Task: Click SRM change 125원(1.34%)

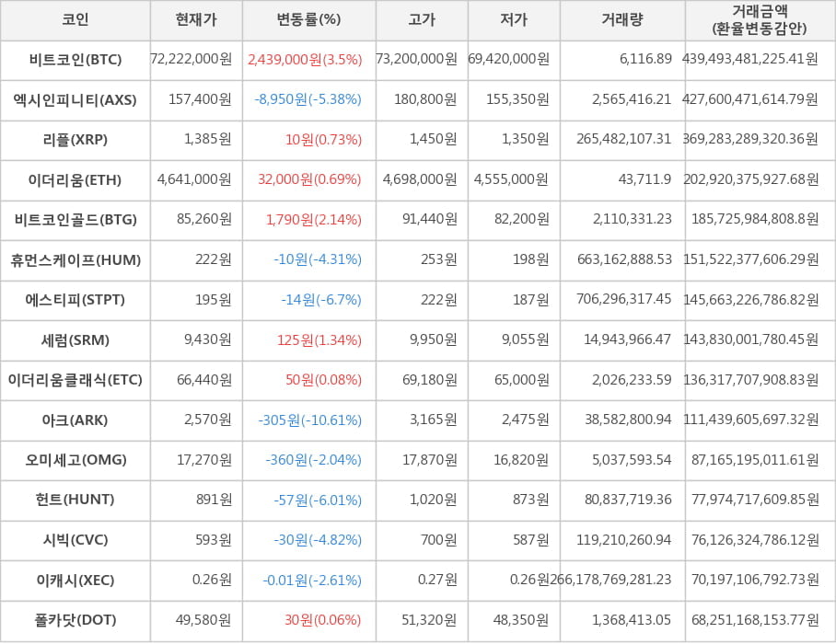Action: coord(319,339)
